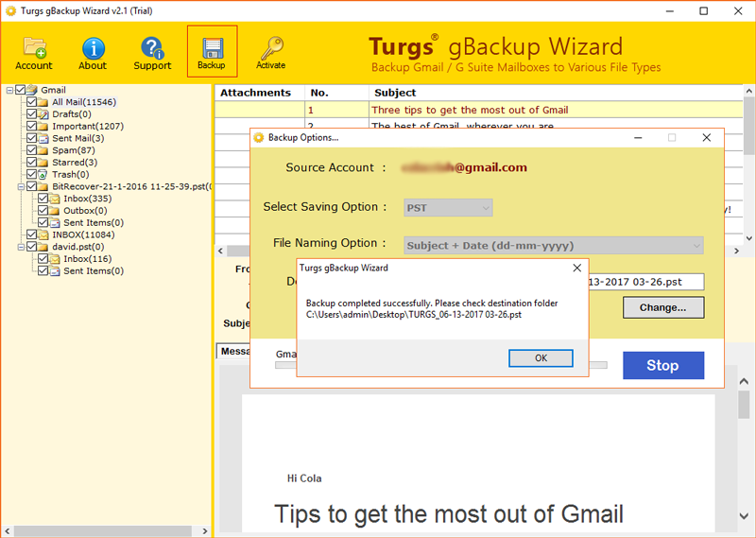Screen dimensions: 756x538
Task: Uncheck the Important(1207) checkbox
Action: pyautogui.click(x=32, y=126)
